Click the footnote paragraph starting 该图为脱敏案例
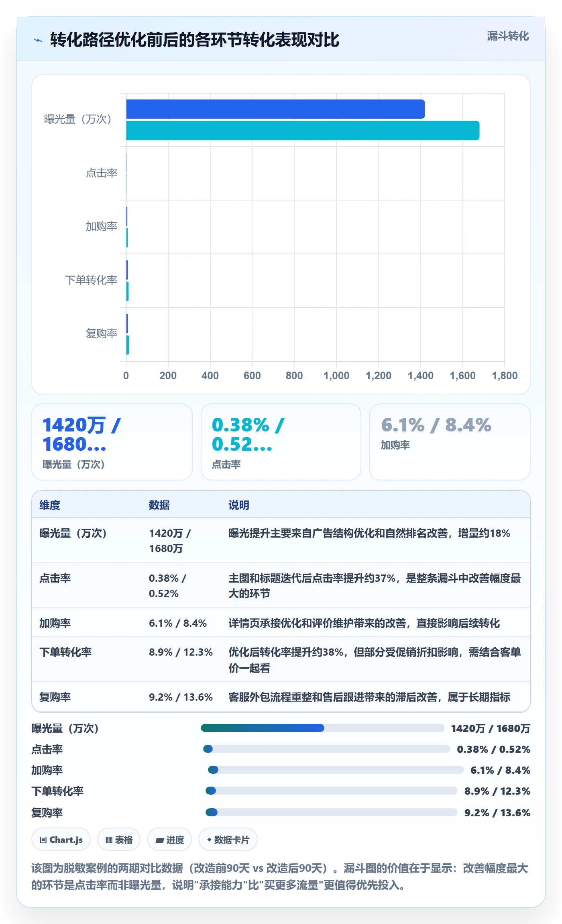This screenshot has width=562, height=924. coord(280,877)
